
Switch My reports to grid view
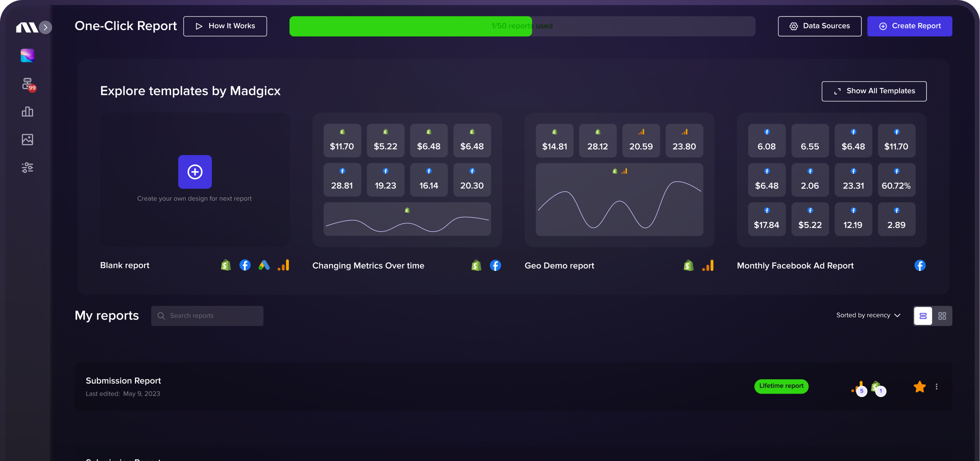click(x=942, y=316)
